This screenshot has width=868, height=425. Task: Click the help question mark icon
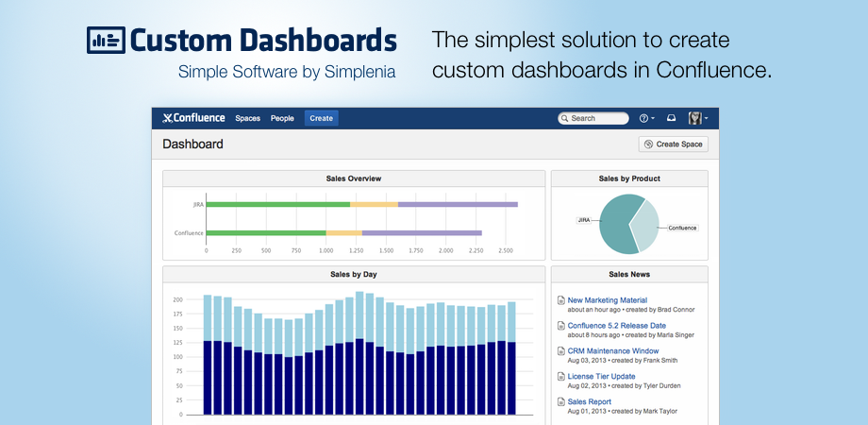point(643,118)
